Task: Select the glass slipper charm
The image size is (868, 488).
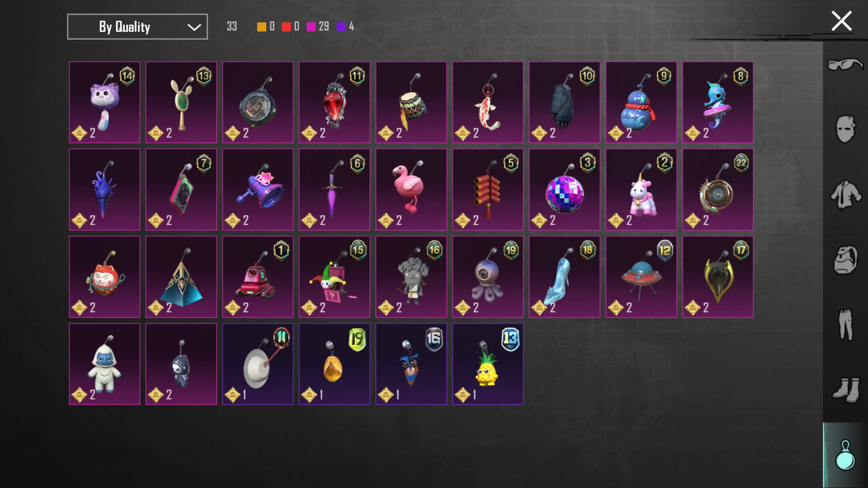Action: pos(564,277)
